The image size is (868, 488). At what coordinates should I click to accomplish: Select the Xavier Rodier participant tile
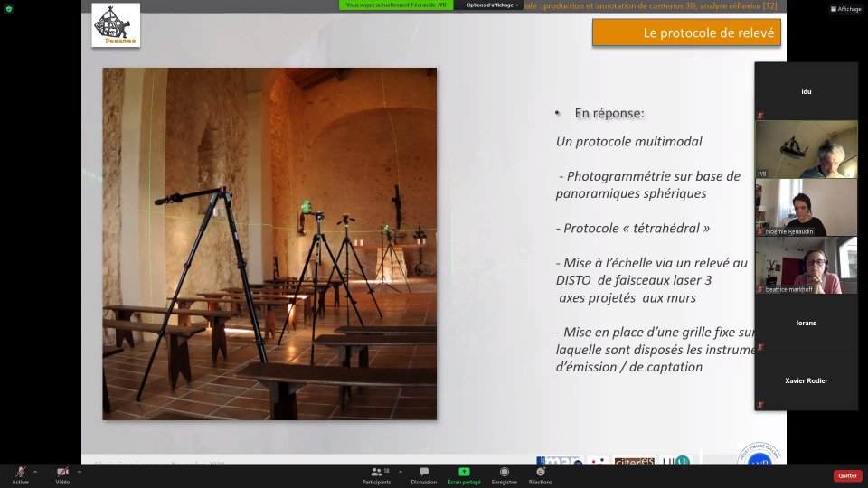(806, 380)
